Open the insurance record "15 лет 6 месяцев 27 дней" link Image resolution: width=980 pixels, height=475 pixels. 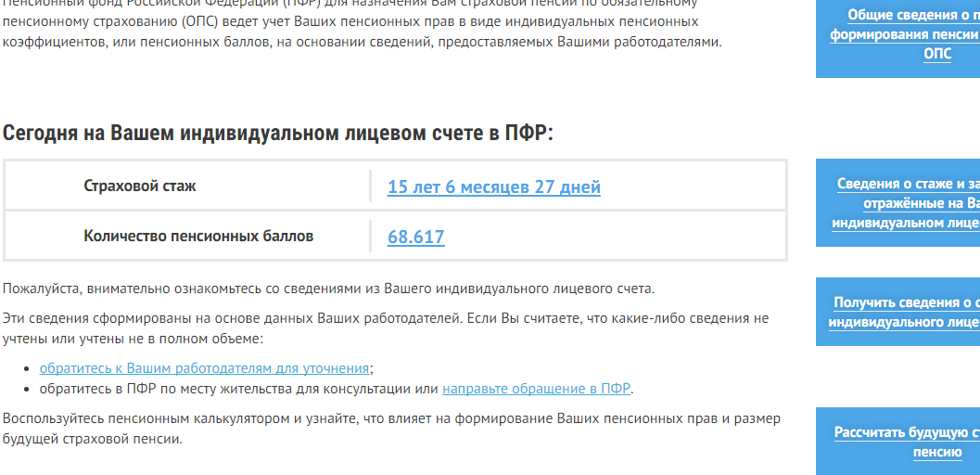click(494, 186)
